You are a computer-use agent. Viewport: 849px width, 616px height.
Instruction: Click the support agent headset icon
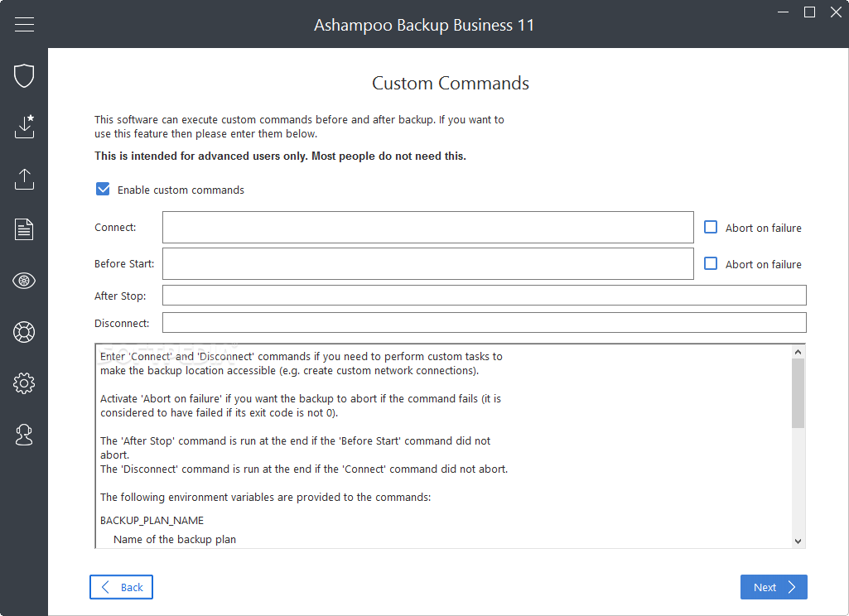(24, 435)
